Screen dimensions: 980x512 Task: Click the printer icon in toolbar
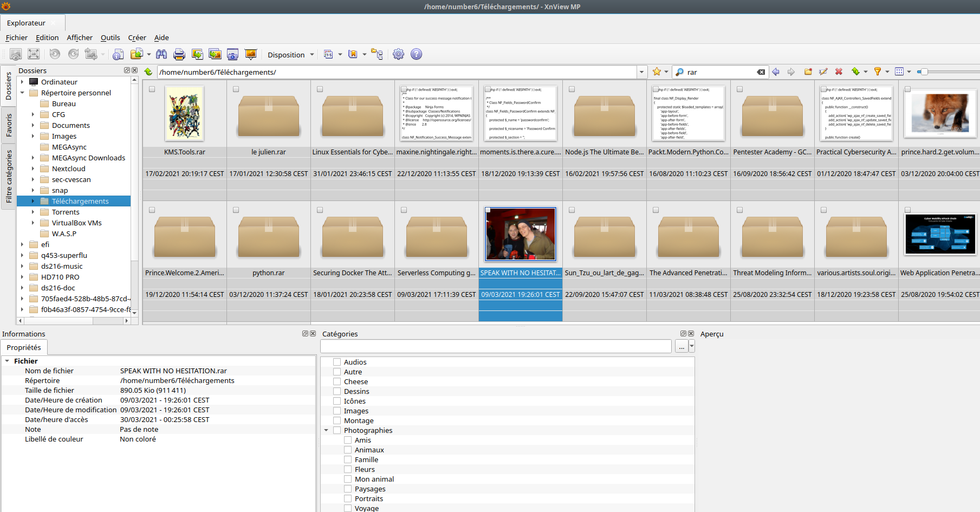point(179,54)
